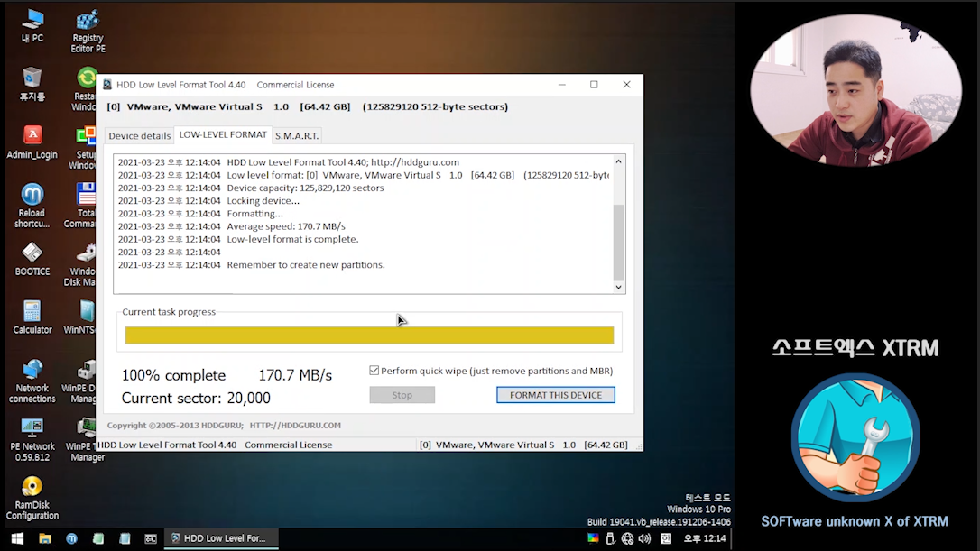Click log line "Locking device..."
Viewport: 980px width, 551px height.
(x=263, y=200)
